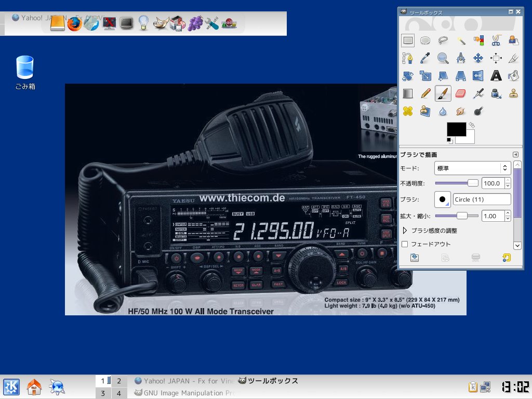Select the Fuzzy Select magic wand tool
This screenshot has height=399, width=532.
pyautogui.click(x=461, y=40)
